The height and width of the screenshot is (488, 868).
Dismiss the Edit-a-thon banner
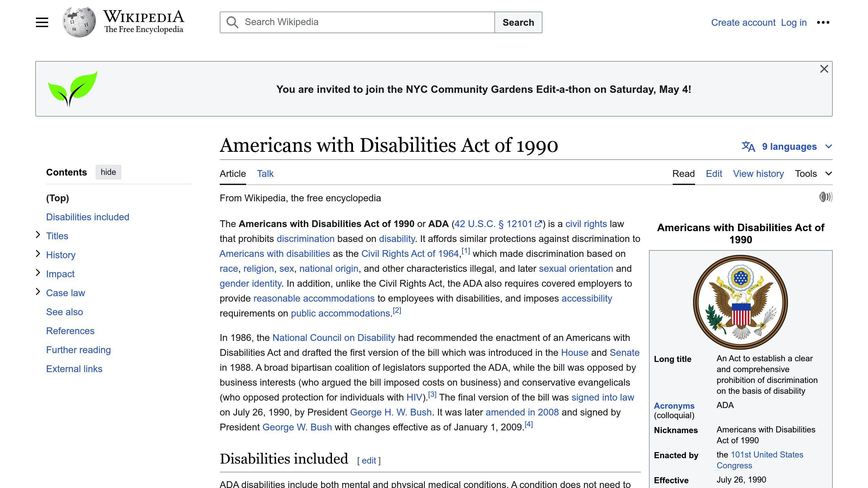(824, 68)
